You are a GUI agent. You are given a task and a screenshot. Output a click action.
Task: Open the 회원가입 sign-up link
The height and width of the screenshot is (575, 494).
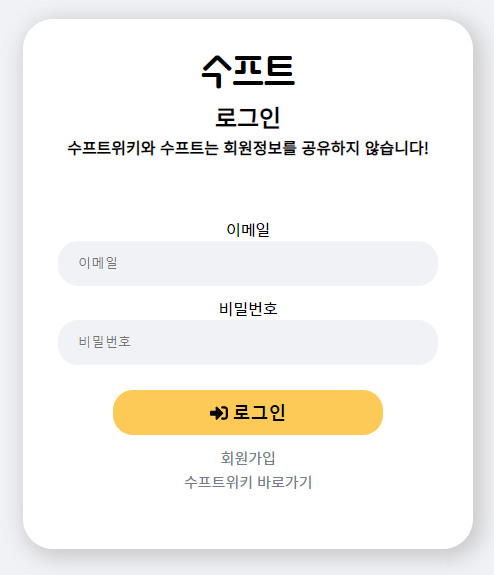(248, 458)
